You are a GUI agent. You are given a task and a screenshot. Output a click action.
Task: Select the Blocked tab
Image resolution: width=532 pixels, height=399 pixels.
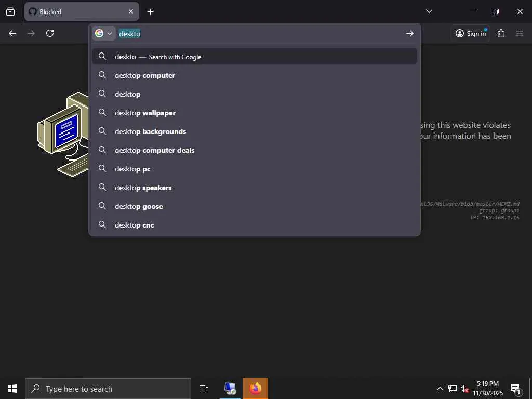(x=82, y=11)
